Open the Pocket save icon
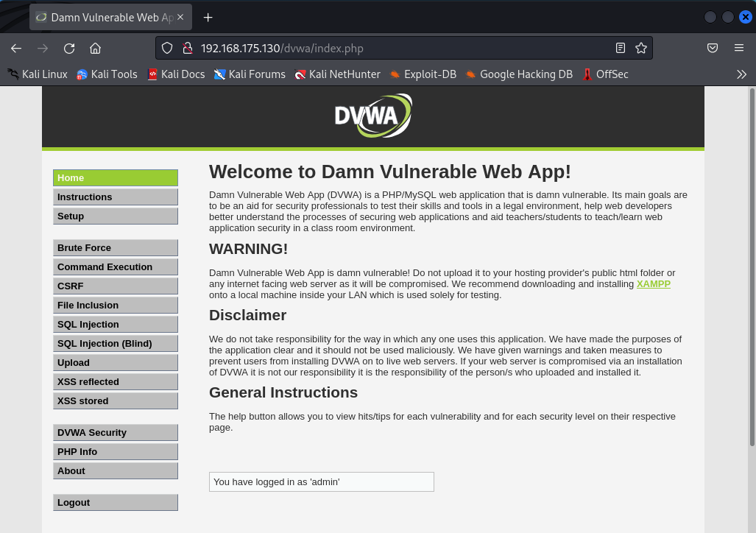The width and height of the screenshot is (756, 533). click(712, 49)
